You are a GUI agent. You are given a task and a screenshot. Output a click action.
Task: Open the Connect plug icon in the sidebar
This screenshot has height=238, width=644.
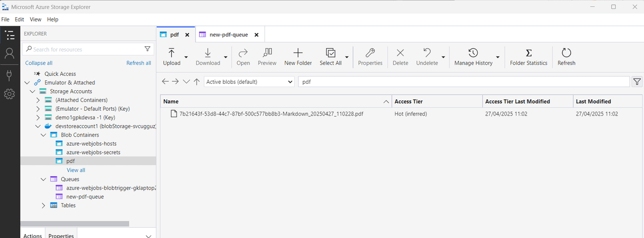(x=9, y=74)
